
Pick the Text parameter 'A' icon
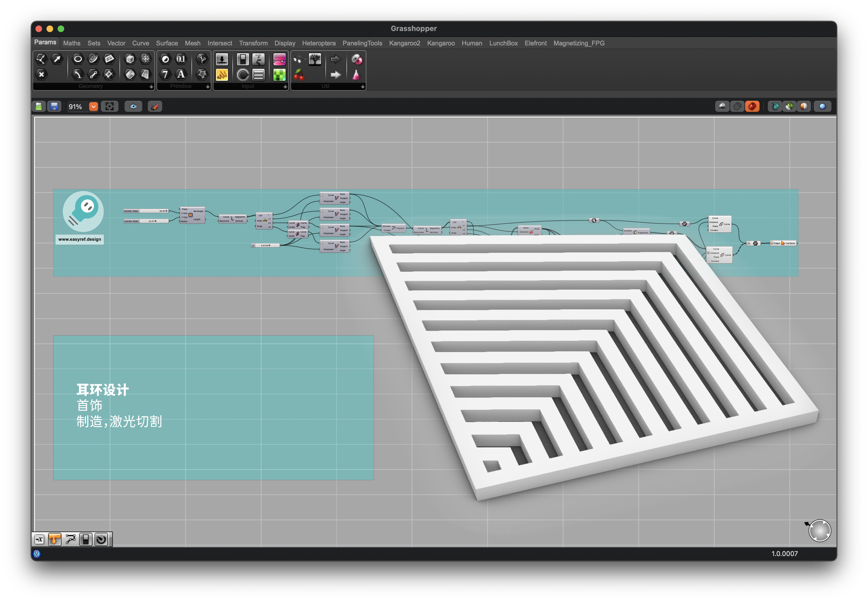pyautogui.click(x=181, y=74)
